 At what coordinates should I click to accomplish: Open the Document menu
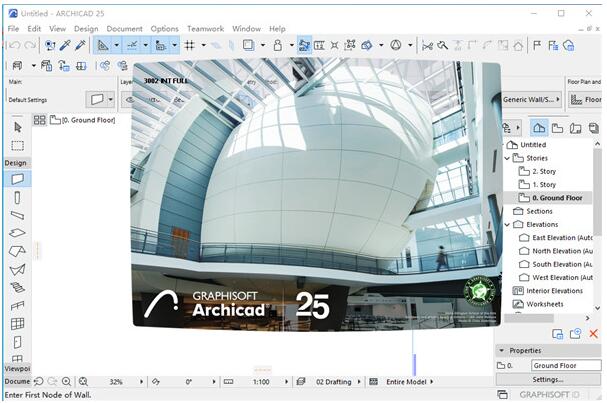pos(124,29)
